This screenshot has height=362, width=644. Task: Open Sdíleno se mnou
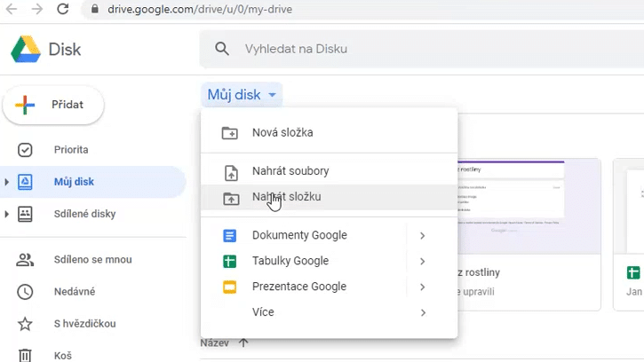(92, 259)
